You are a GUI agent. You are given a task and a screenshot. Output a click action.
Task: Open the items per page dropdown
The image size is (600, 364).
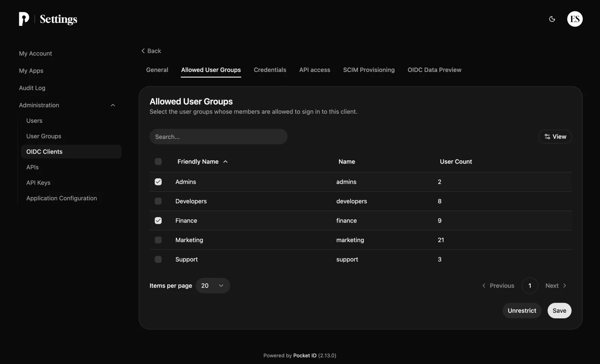point(213,286)
